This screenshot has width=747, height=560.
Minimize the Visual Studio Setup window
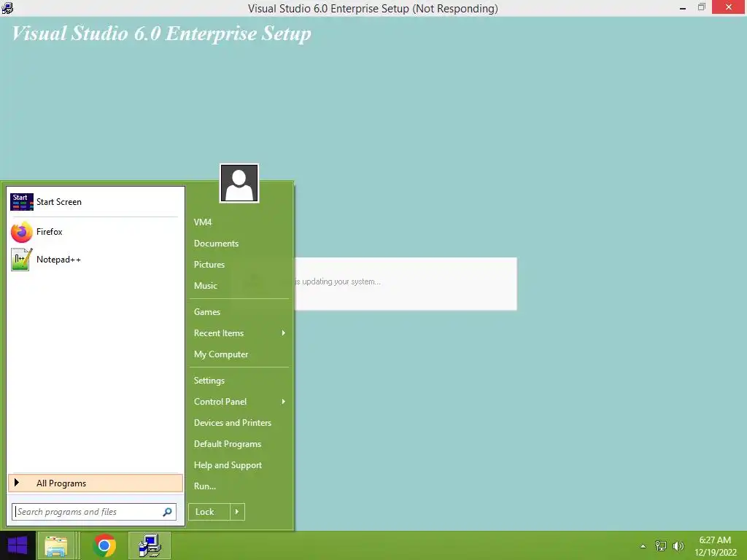click(x=683, y=8)
